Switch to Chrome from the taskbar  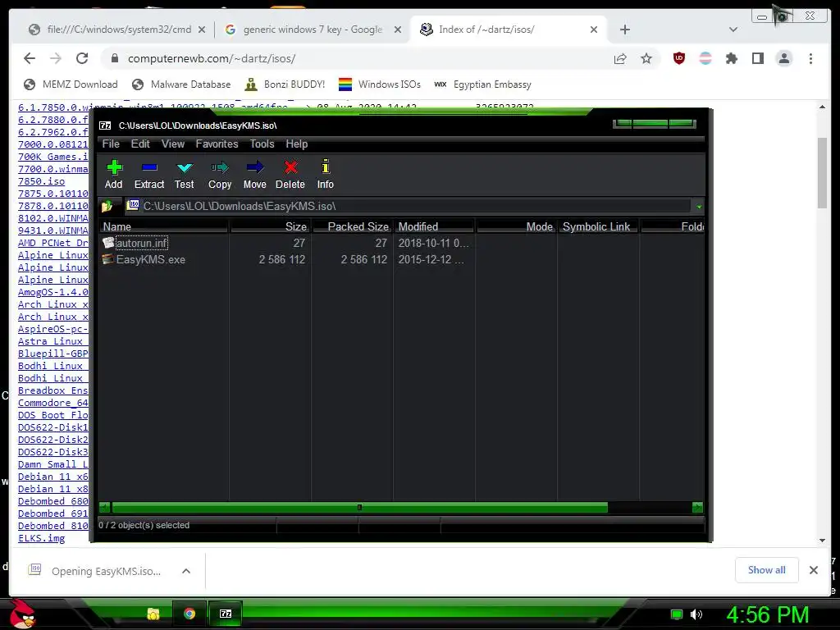189,614
